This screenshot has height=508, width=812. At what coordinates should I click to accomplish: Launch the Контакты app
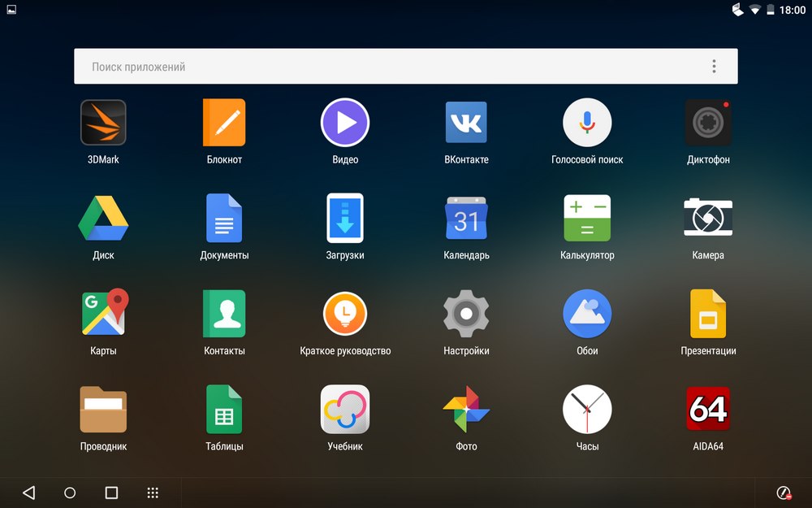(224, 314)
